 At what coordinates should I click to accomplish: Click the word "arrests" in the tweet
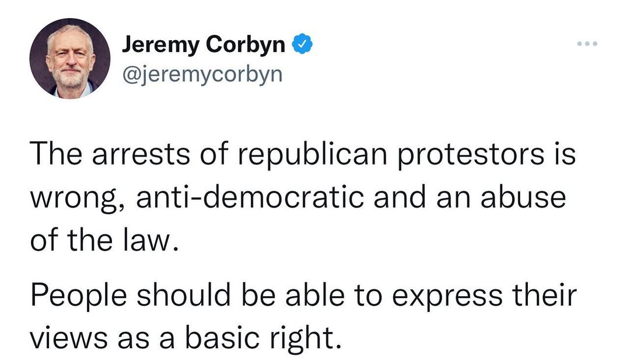(x=132, y=155)
